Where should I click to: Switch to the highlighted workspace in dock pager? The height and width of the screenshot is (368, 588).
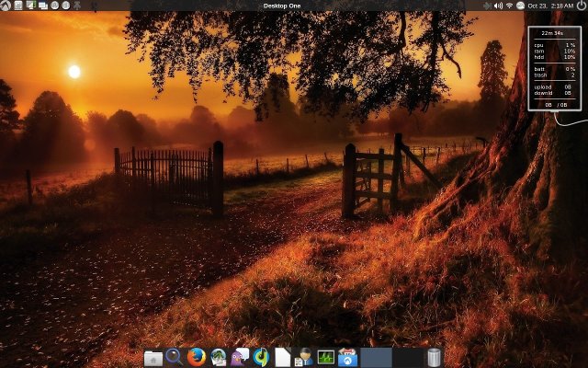[376, 357]
